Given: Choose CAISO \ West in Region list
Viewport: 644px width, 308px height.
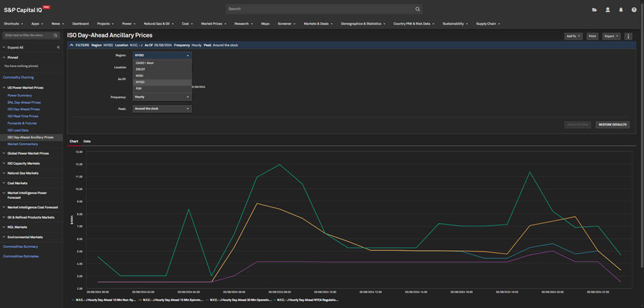Looking at the screenshot, I should point(162,63).
